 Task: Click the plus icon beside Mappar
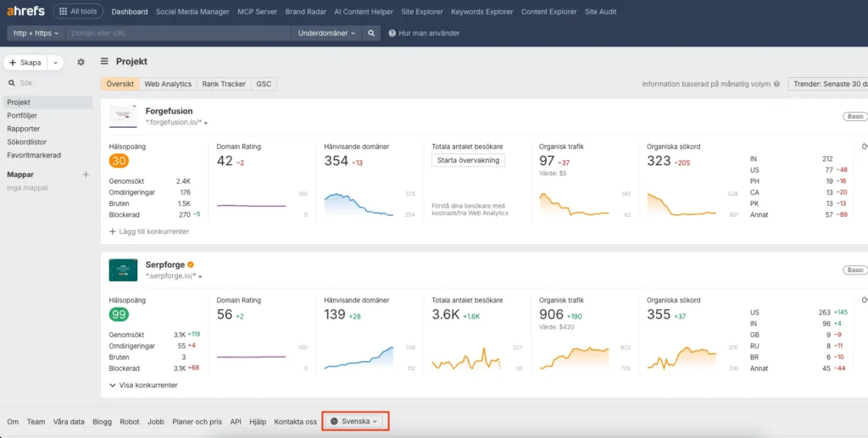point(86,175)
